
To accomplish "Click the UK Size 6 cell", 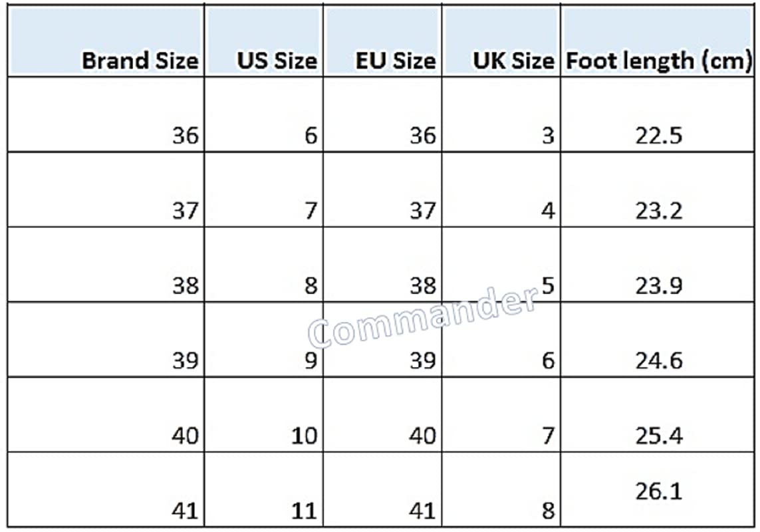I will click(x=548, y=361).
